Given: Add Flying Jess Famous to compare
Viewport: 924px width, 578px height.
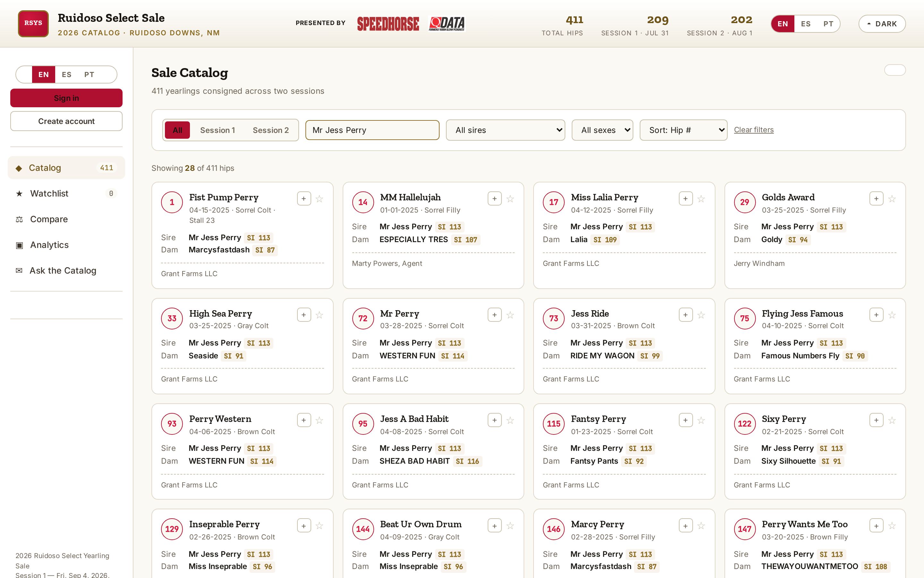Looking at the screenshot, I should tap(876, 315).
